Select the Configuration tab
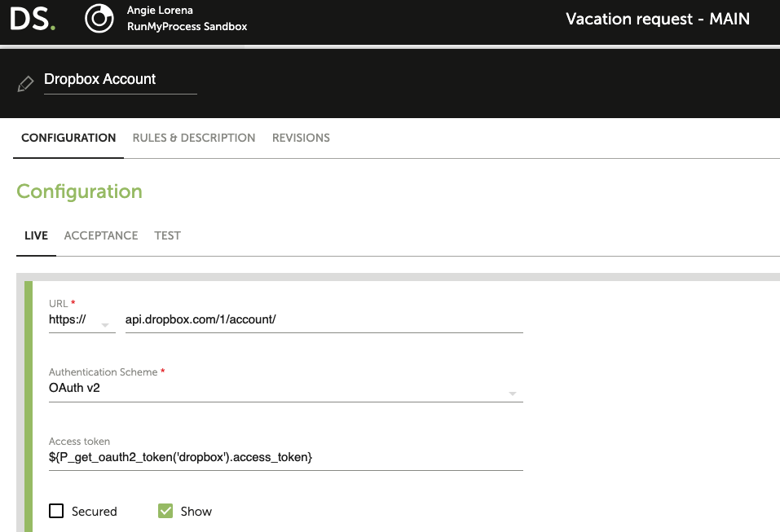The height and width of the screenshot is (532, 780). pos(68,138)
